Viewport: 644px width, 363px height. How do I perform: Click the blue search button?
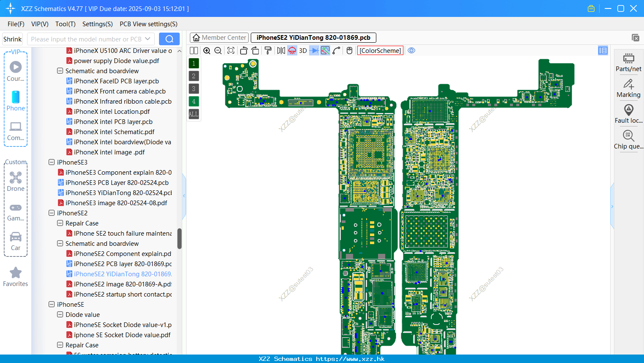(169, 39)
